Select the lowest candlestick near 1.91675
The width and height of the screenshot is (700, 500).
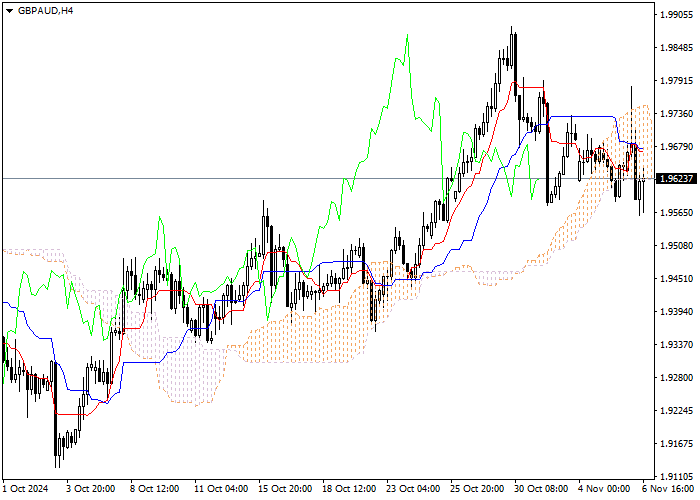pyautogui.click(x=56, y=414)
